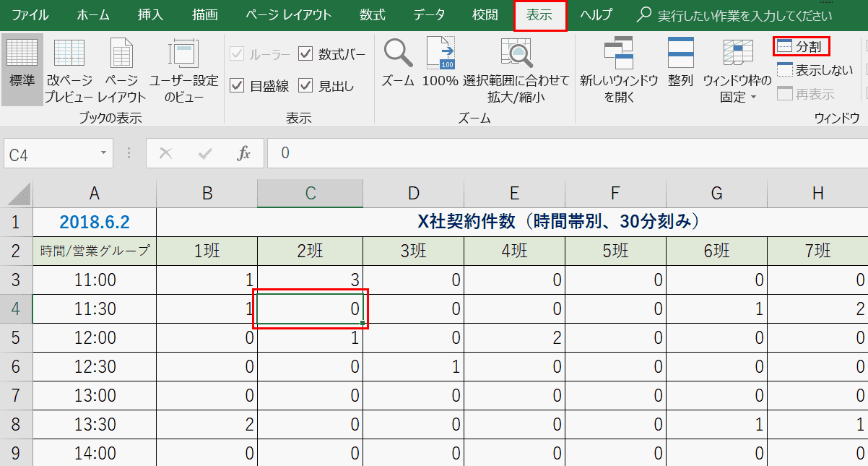Click the 3班 header cell
Screen dimensions: 868x466
click(x=414, y=251)
